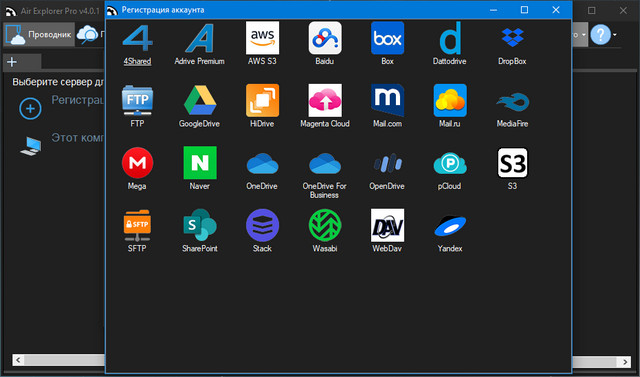Viewport: 640px width, 377px height.
Task: Add a WebDav server connection
Action: pyautogui.click(x=387, y=225)
